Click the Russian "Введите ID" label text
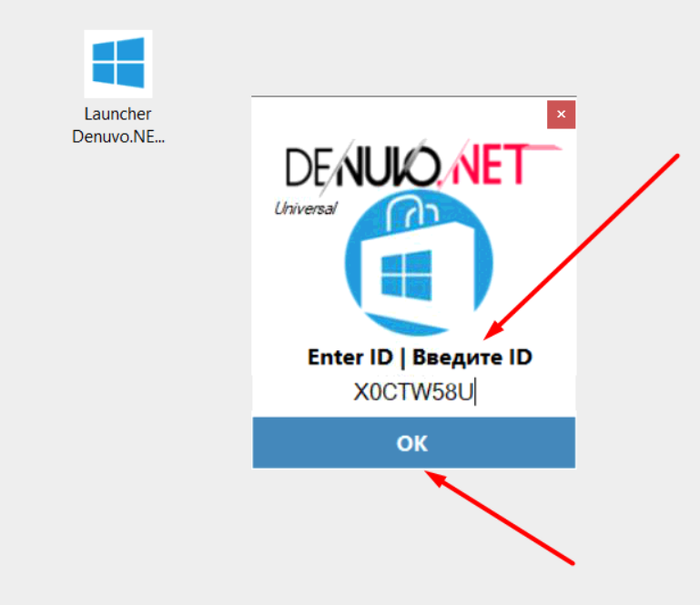700x605 pixels. pos(472,357)
